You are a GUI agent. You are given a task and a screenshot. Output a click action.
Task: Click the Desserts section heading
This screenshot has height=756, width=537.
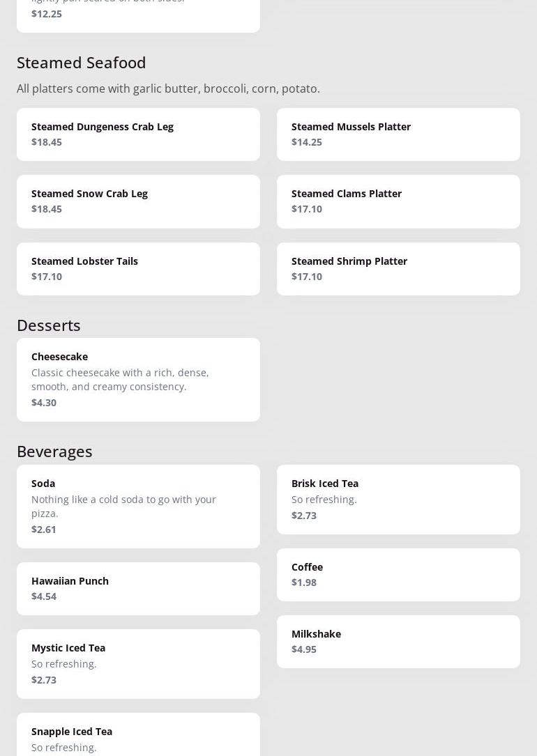(49, 325)
